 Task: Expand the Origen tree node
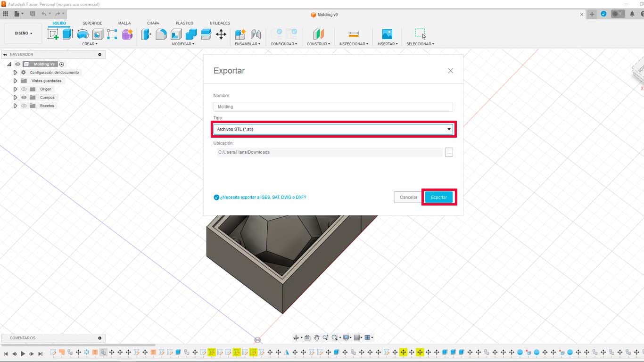(16, 89)
